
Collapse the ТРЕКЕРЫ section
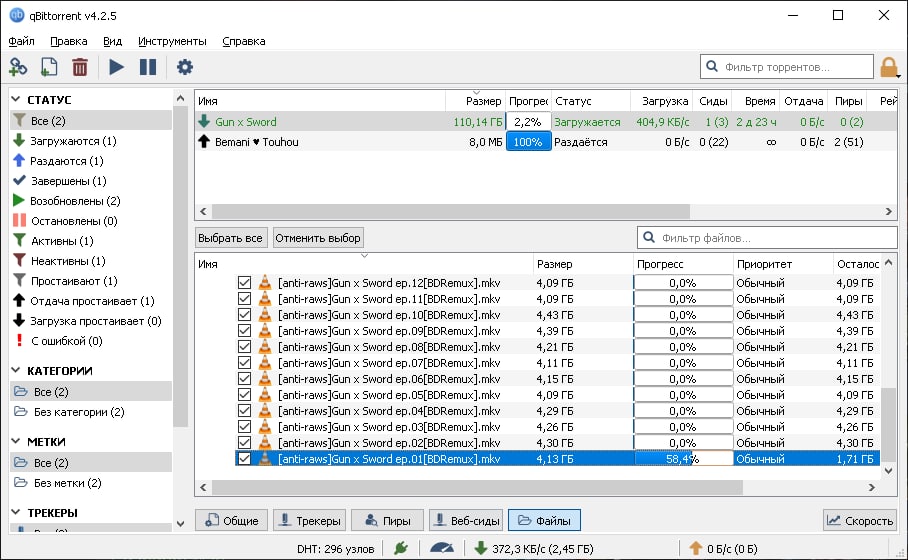pyautogui.click(x=16, y=513)
